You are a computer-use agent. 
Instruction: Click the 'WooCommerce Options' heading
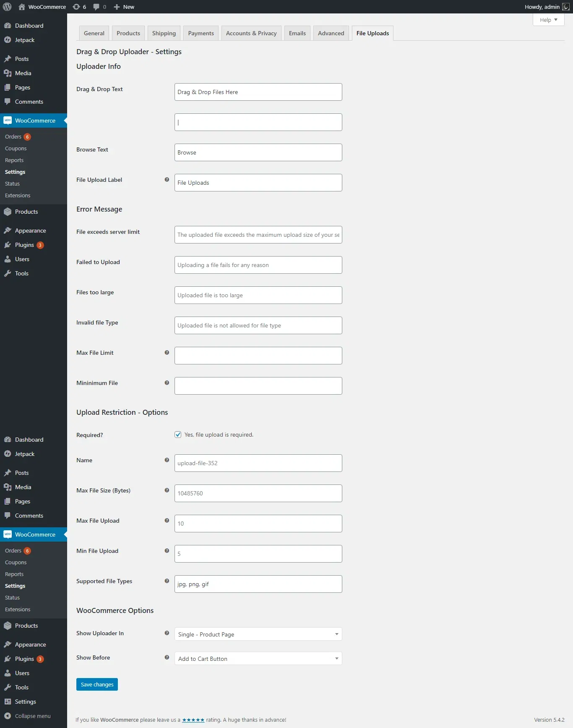(x=115, y=610)
